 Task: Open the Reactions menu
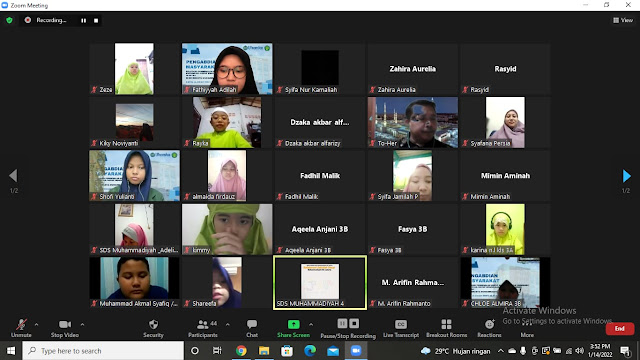489,328
